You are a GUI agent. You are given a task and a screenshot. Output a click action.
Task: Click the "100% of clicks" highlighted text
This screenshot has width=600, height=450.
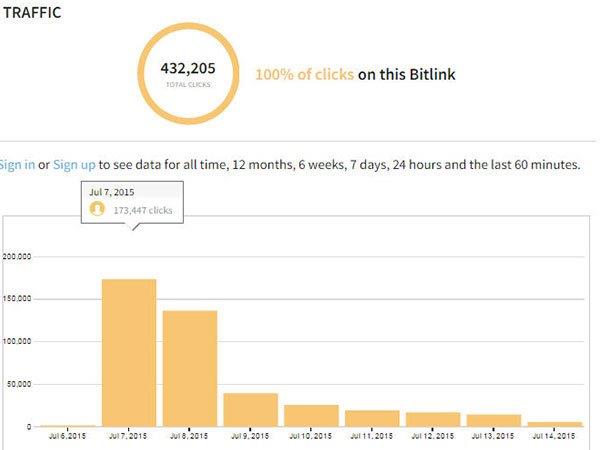coord(304,75)
